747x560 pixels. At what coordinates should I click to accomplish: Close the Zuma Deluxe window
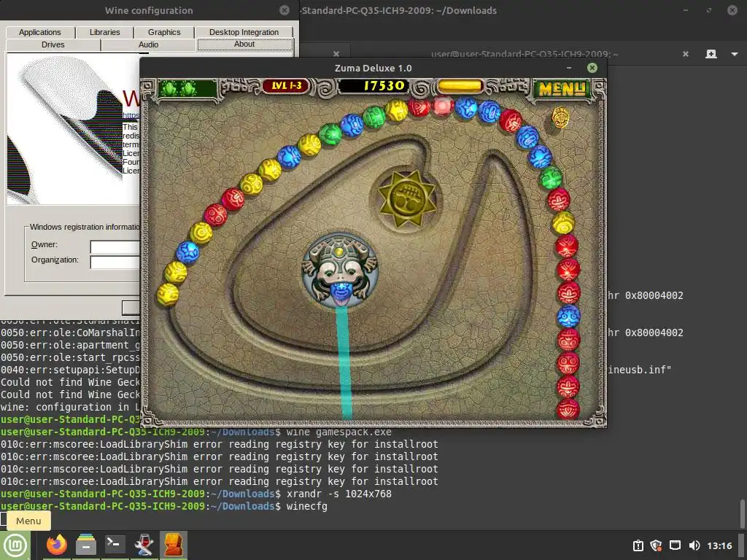tap(592, 68)
